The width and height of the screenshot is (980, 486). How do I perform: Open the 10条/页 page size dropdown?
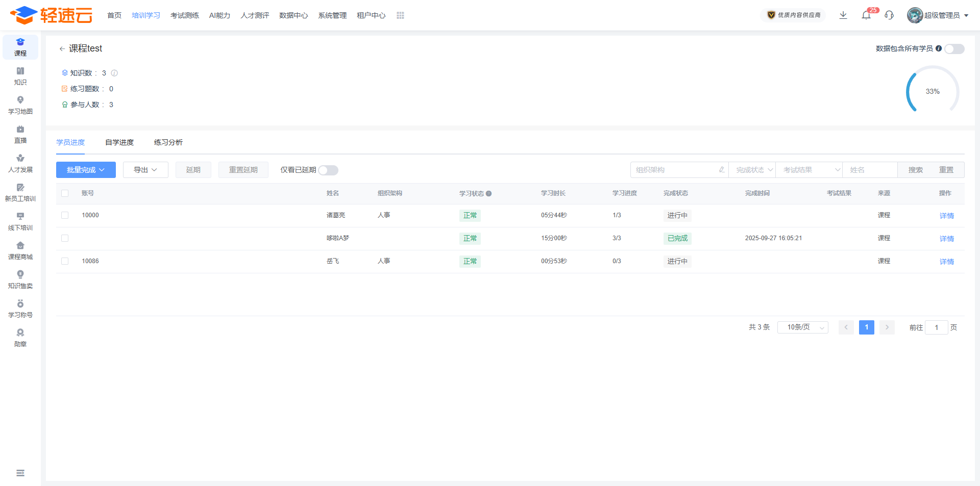[802, 327]
